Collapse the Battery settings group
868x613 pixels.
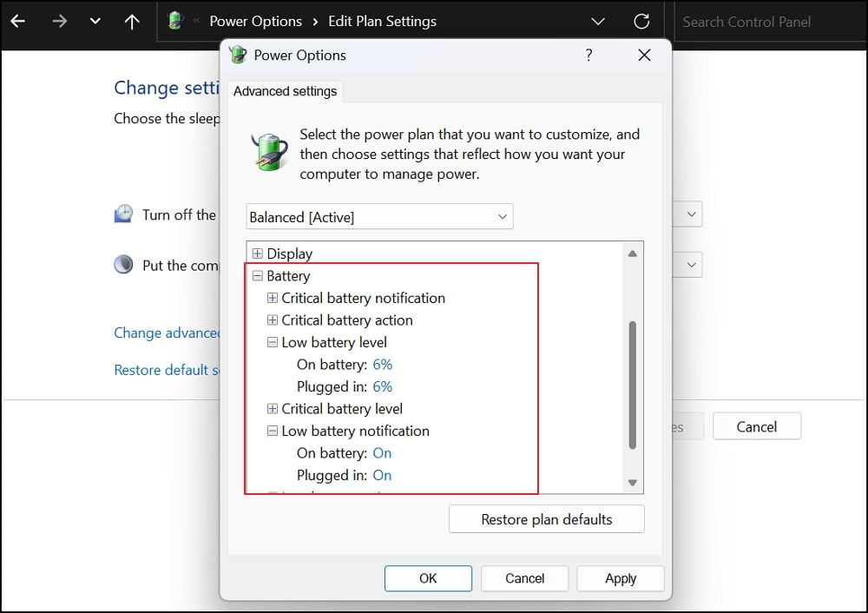click(x=257, y=275)
